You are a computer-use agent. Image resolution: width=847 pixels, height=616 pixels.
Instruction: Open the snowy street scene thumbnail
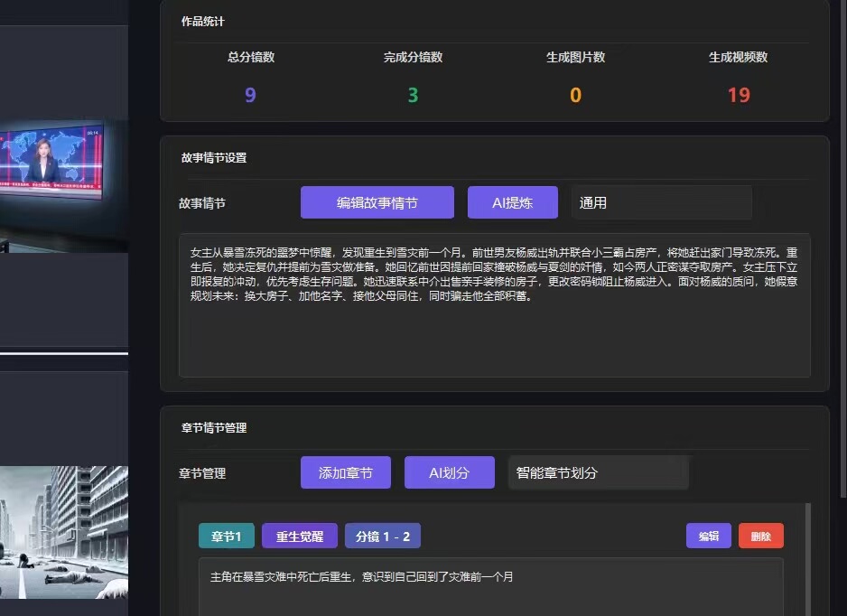[x=64, y=532]
